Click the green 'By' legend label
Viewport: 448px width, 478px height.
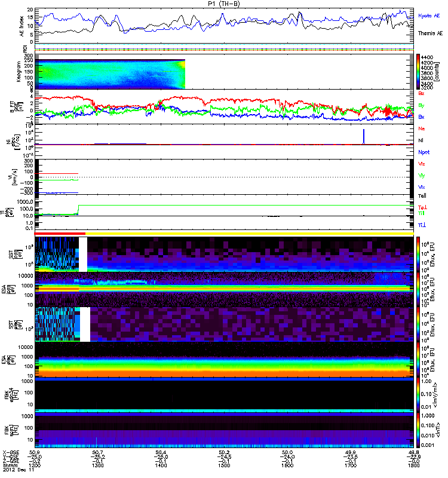pyautogui.click(x=421, y=106)
